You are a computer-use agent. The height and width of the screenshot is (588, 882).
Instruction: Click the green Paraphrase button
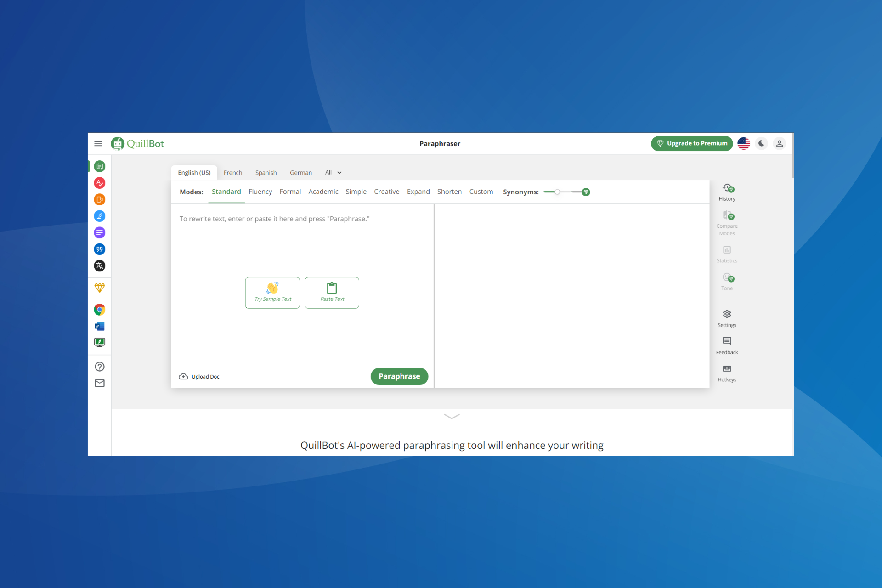coord(399,376)
